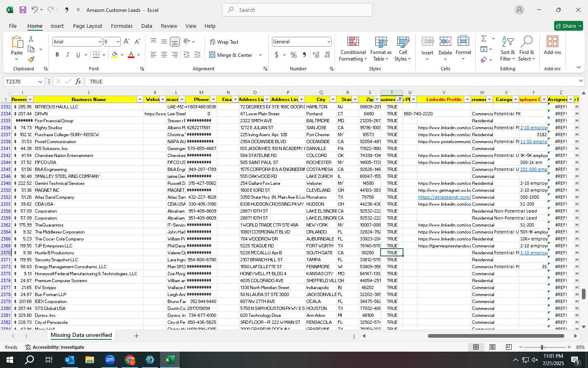Open atlassandr.com hyperlink in row 2352
588x368 pixels.
(x=444, y=197)
